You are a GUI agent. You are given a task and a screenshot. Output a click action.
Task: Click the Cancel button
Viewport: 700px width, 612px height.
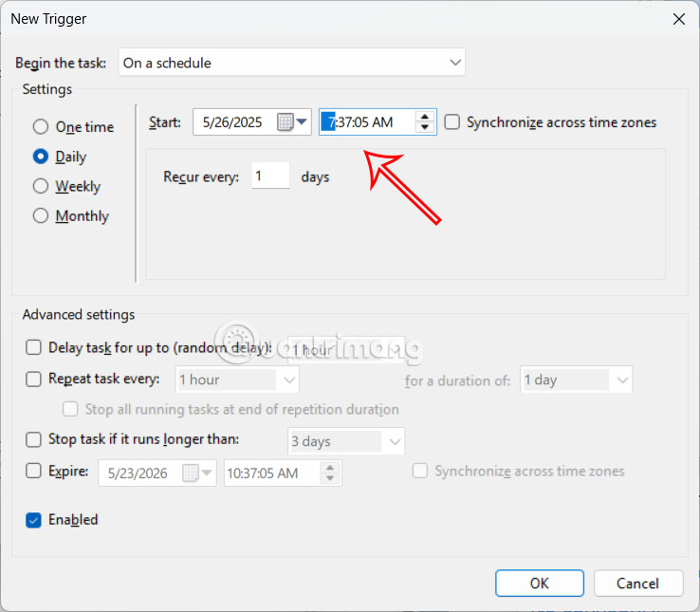638,583
